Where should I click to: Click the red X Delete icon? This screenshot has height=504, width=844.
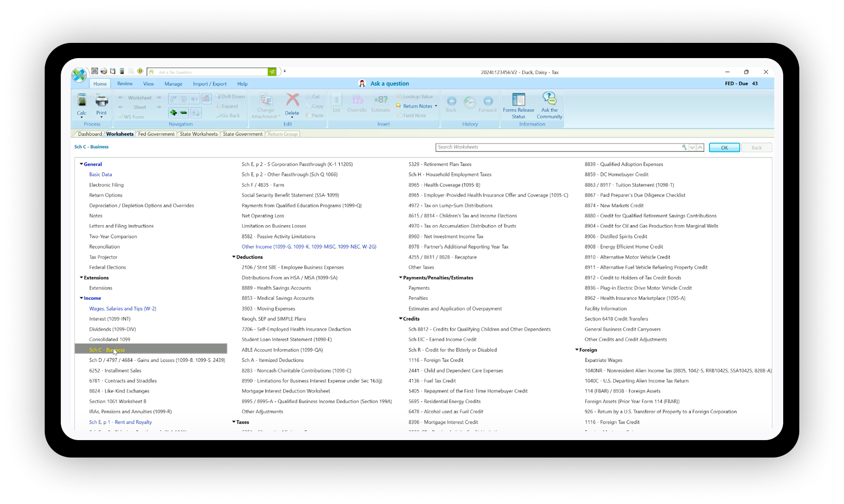pyautogui.click(x=292, y=100)
